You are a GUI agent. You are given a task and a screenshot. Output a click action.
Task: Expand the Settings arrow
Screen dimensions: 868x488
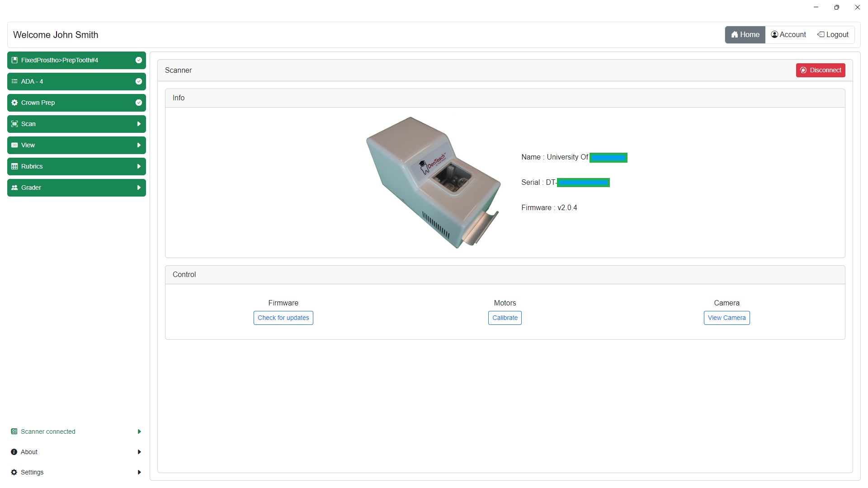139,472
